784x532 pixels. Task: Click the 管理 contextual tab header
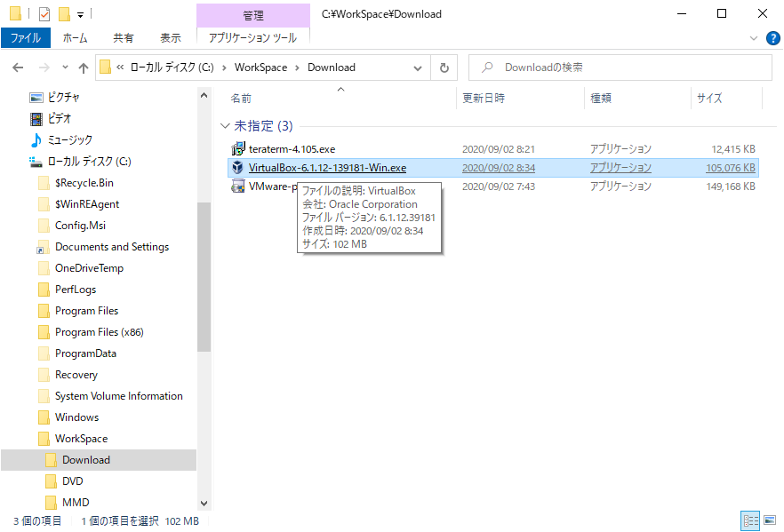(x=253, y=15)
